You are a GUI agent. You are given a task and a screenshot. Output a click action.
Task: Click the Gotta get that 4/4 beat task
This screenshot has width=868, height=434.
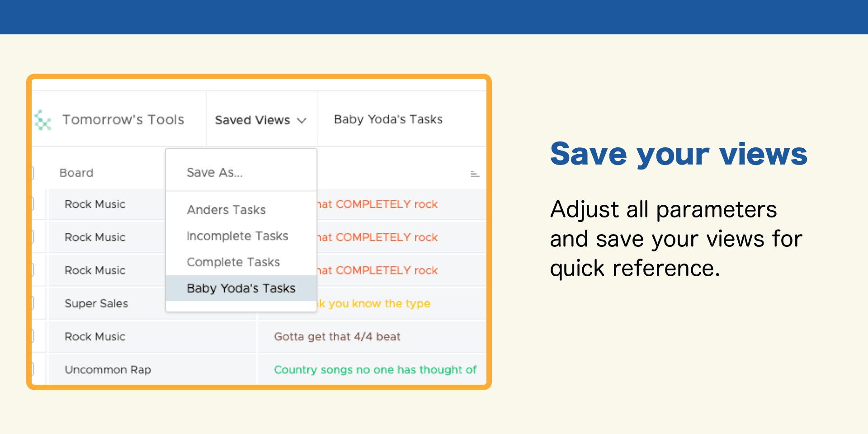[337, 336]
